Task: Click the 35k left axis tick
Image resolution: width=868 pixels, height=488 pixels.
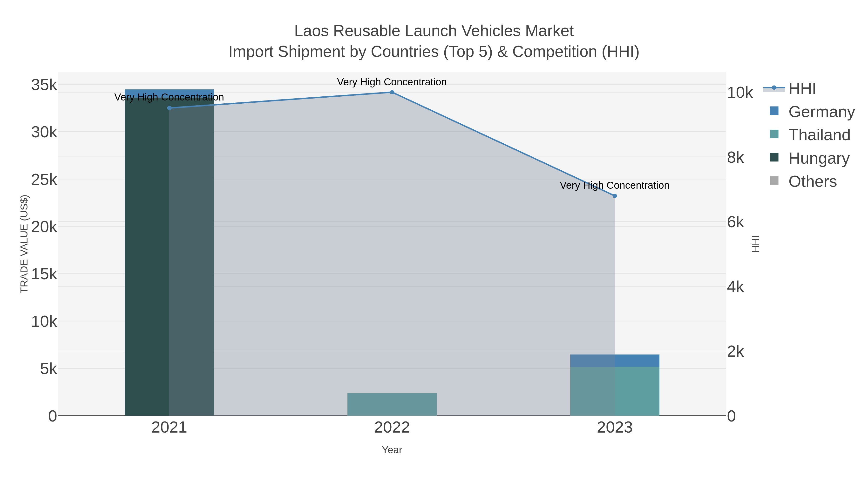Action: [44, 85]
